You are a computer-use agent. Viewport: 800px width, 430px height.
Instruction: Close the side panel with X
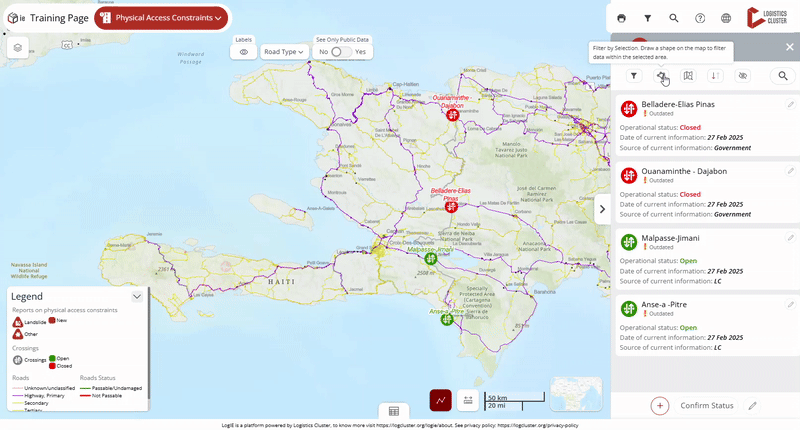(790, 47)
